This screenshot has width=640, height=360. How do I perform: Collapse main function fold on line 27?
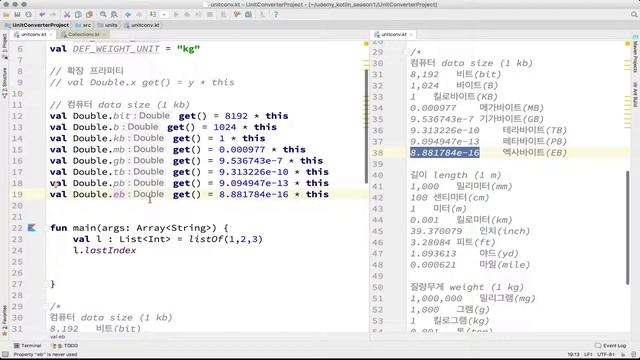pos(47,284)
